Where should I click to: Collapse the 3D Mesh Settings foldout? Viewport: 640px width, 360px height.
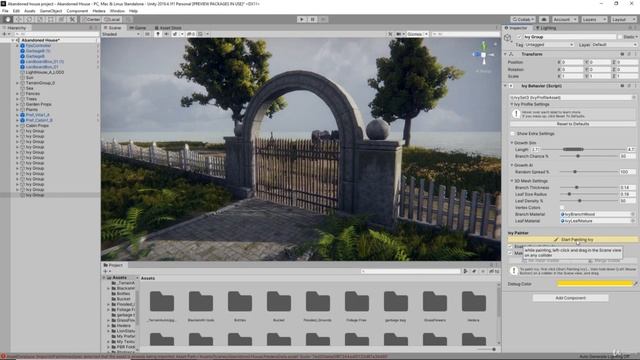(x=512, y=180)
